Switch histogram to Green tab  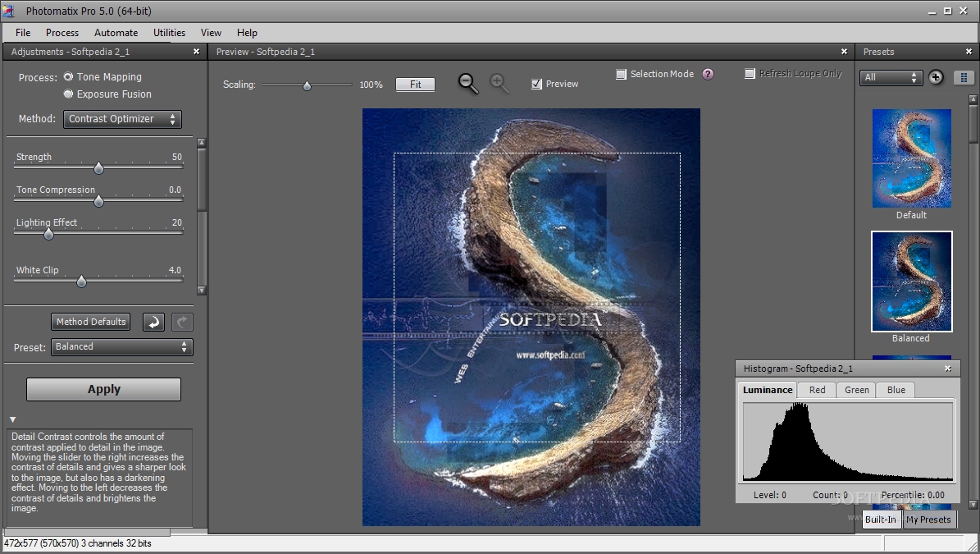coord(857,390)
